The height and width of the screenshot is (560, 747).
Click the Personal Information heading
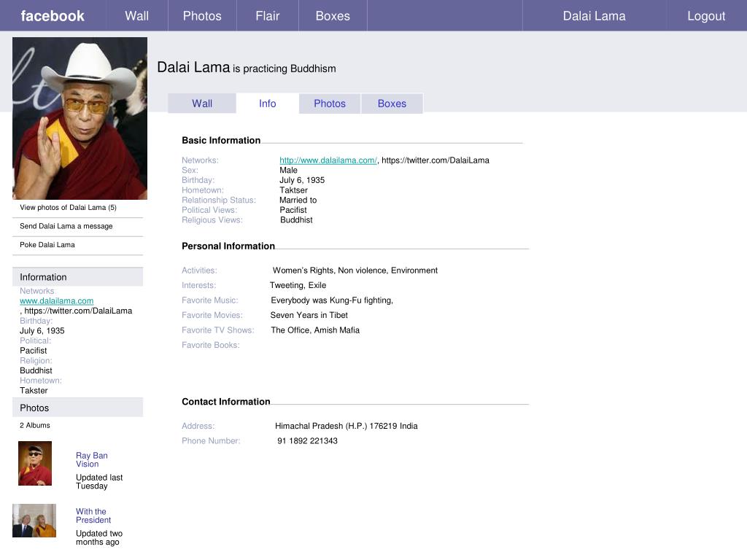point(228,246)
